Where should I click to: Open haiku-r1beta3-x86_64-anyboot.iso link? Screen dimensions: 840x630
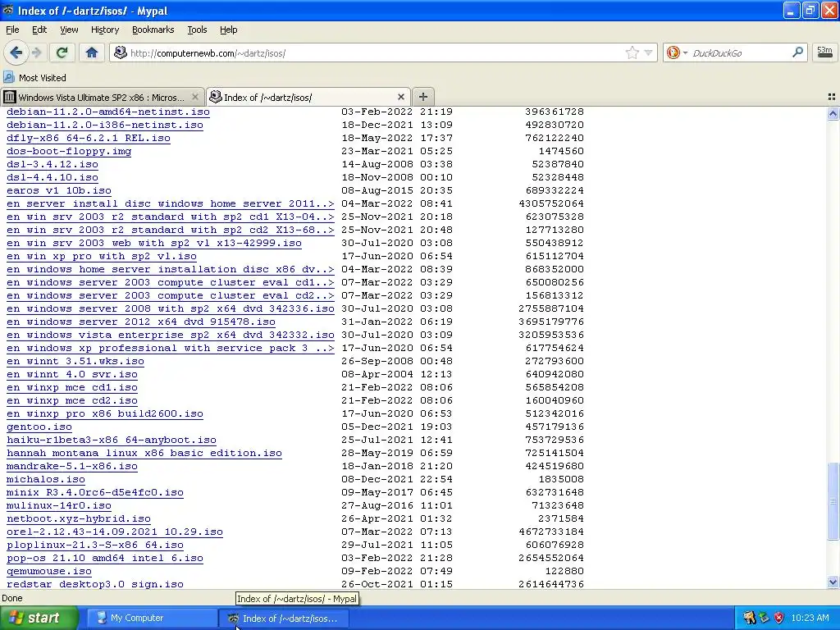point(112,440)
